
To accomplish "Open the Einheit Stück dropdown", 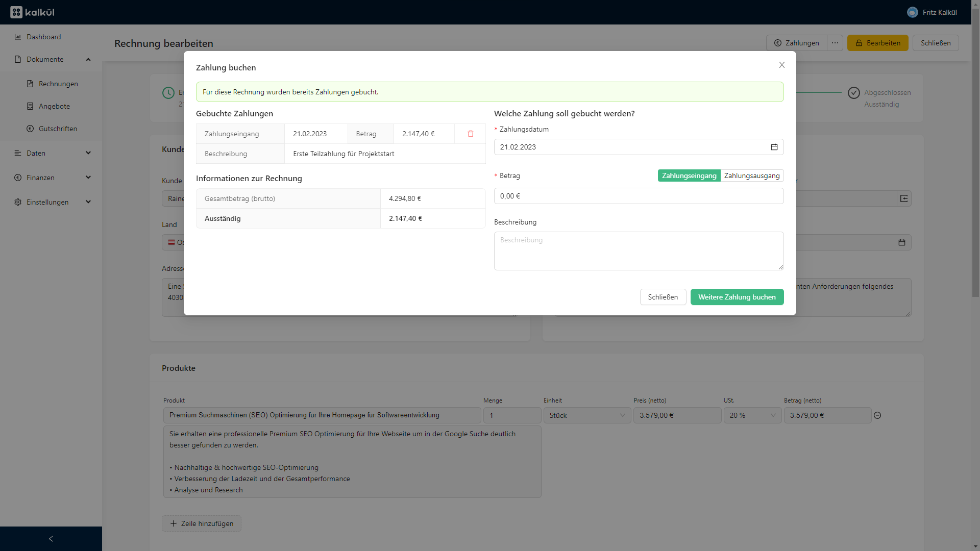I will (x=586, y=415).
